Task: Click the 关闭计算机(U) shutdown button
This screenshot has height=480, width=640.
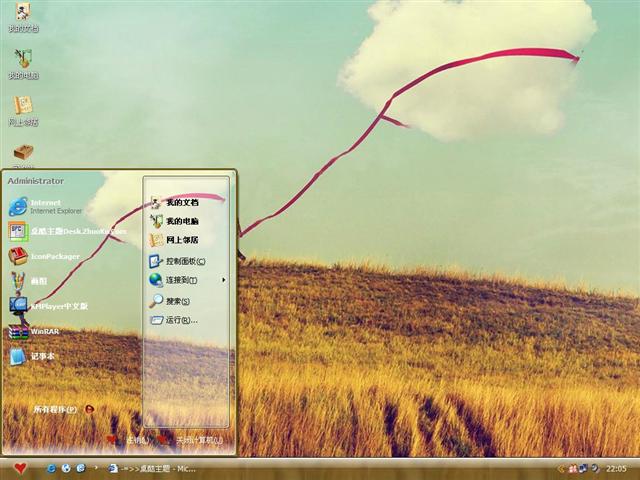Action: (x=190, y=440)
